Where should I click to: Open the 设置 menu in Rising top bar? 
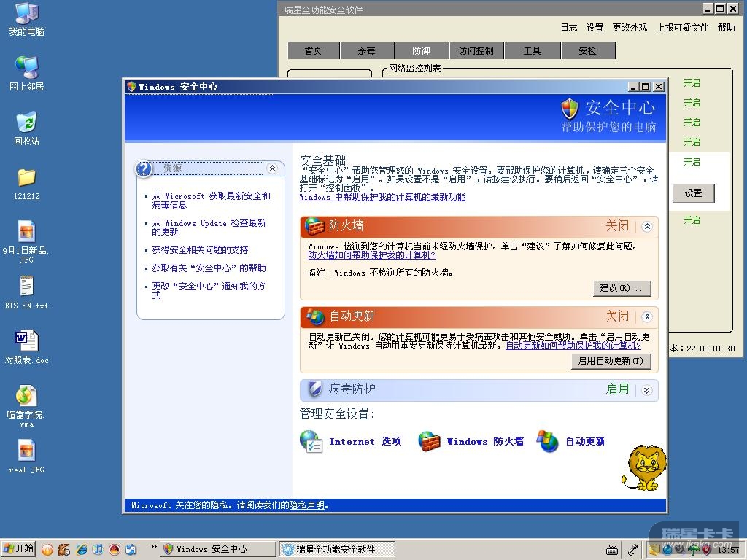(595, 28)
